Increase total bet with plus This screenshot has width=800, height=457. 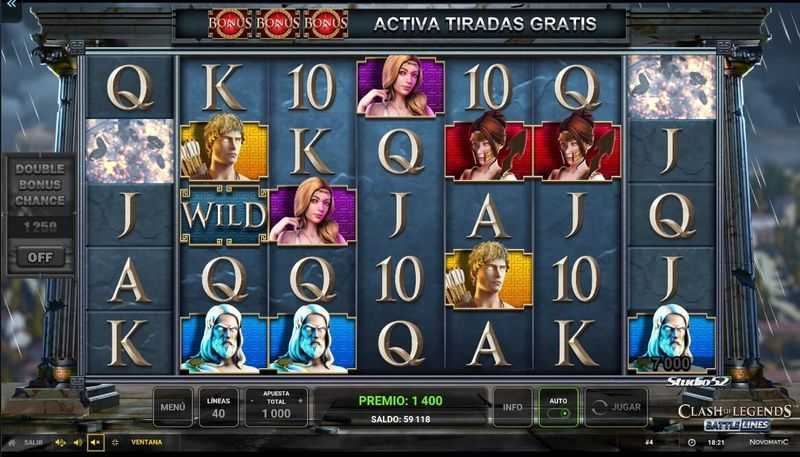(300, 401)
